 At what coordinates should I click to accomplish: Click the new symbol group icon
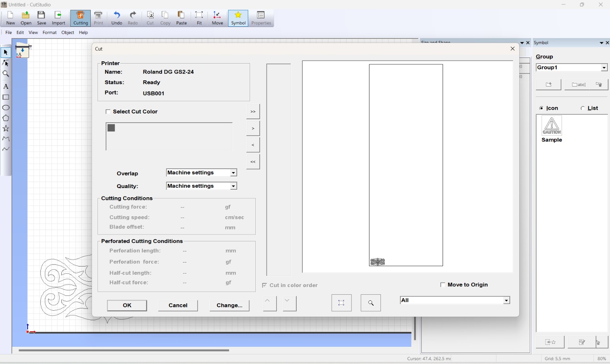[549, 85]
